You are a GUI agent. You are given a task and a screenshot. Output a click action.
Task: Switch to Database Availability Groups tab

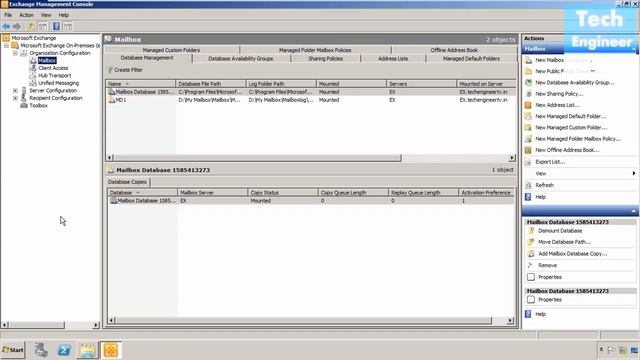coord(241,59)
